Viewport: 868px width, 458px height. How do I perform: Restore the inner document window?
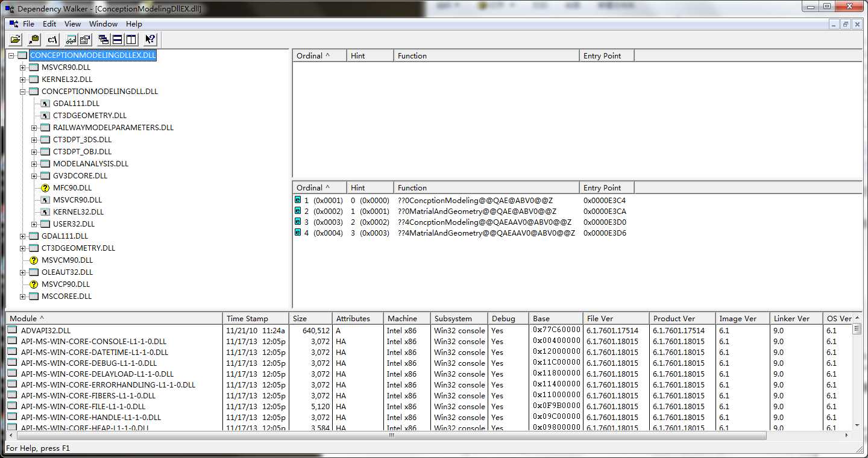(x=846, y=24)
